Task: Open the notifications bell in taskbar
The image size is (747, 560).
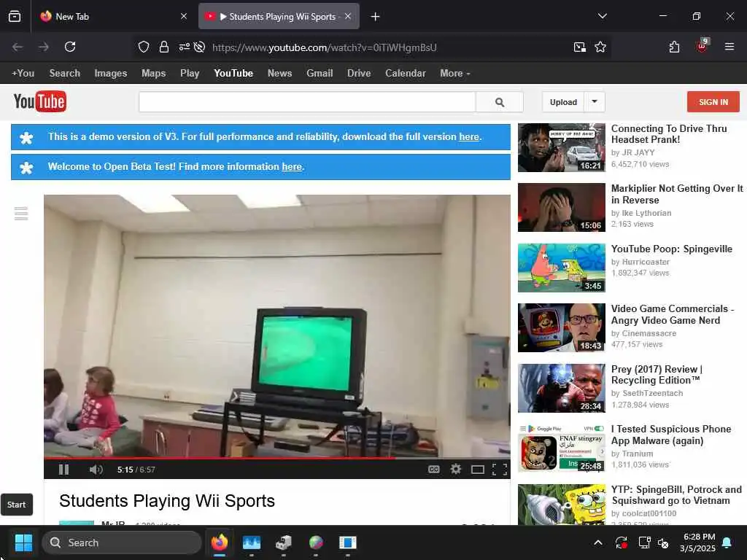Action: click(x=727, y=542)
